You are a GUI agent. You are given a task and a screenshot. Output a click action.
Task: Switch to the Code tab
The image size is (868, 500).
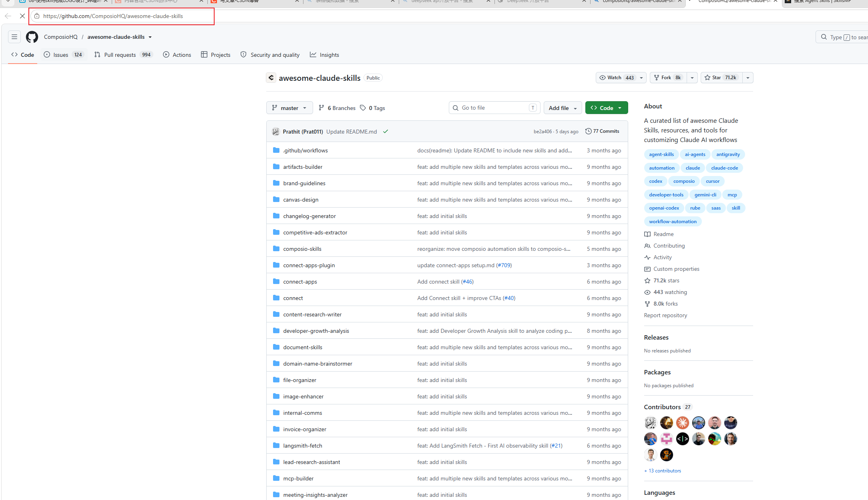tap(23, 55)
